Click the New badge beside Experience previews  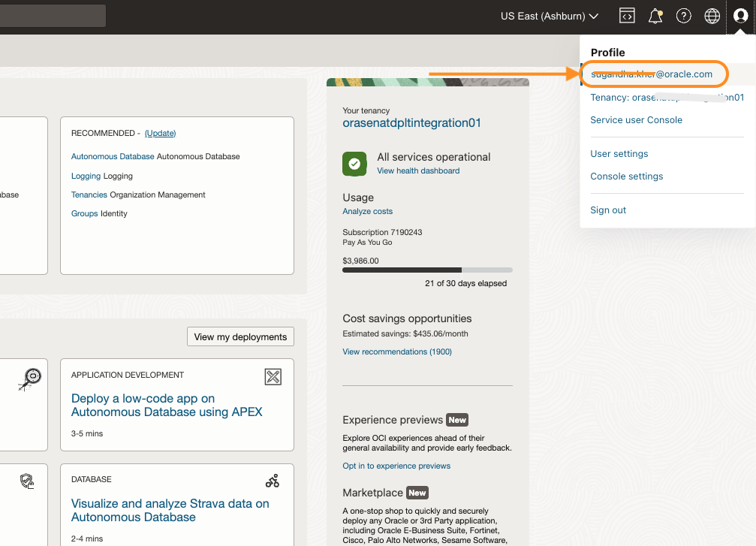pos(457,420)
